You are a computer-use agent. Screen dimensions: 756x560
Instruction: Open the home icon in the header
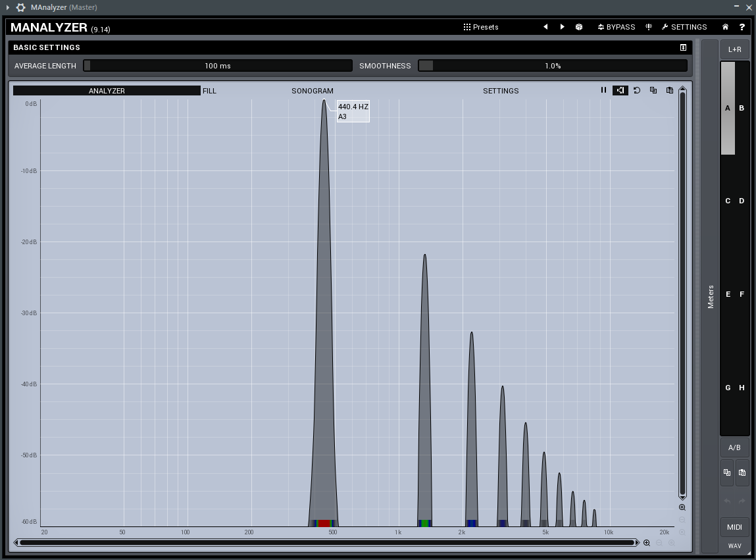pyautogui.click(x=725, y=27)
